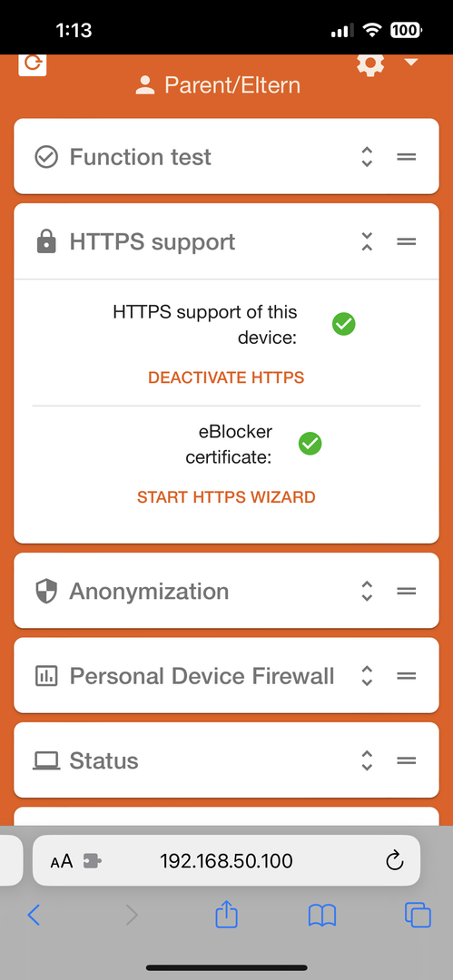Tap the green eBlocker certificate checkmark
The width and height of the screenshot is (453, 980).
tap(310, 444)
